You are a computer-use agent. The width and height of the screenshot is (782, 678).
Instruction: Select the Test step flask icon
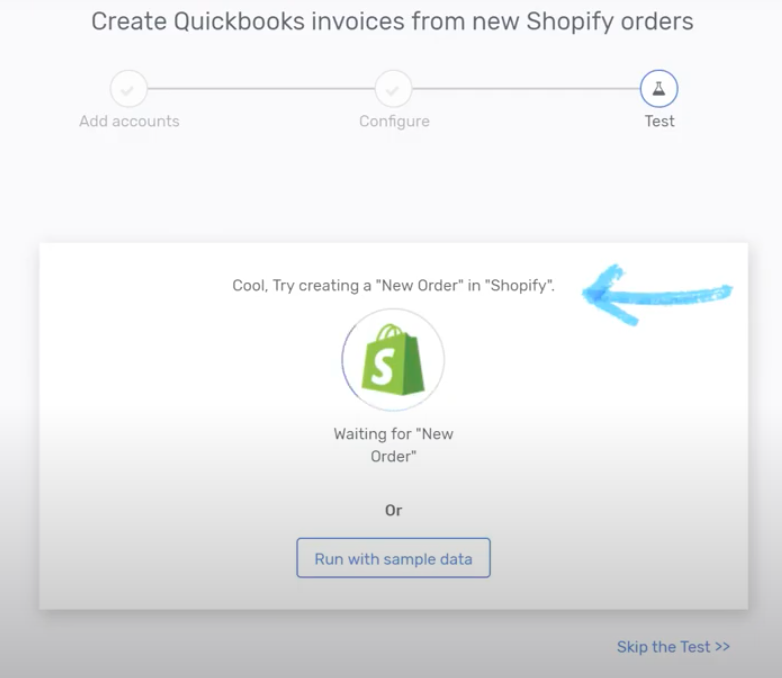coord(659,89)
